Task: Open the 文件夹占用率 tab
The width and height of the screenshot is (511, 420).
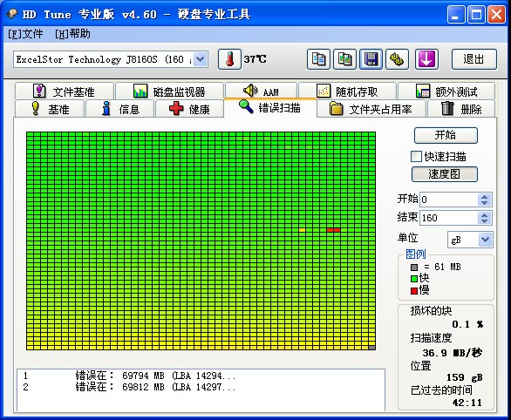Action: [x=371, y=109]
